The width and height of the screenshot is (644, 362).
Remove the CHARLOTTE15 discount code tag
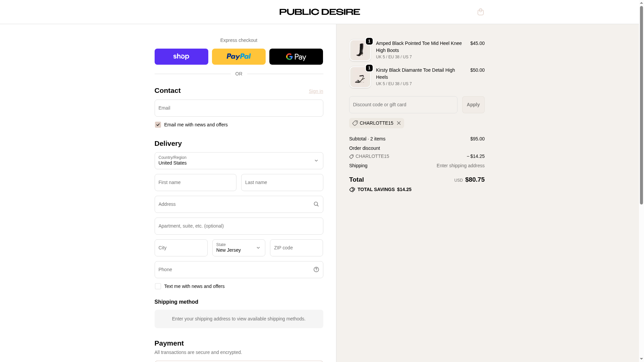(399, 123)
